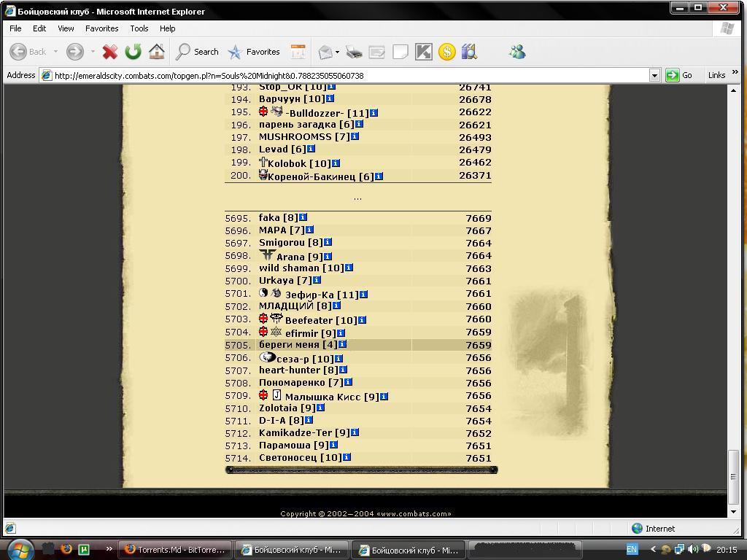Click the vertical scrollbar down arrow
747x560 pixels.
click(x=734, y=512)
